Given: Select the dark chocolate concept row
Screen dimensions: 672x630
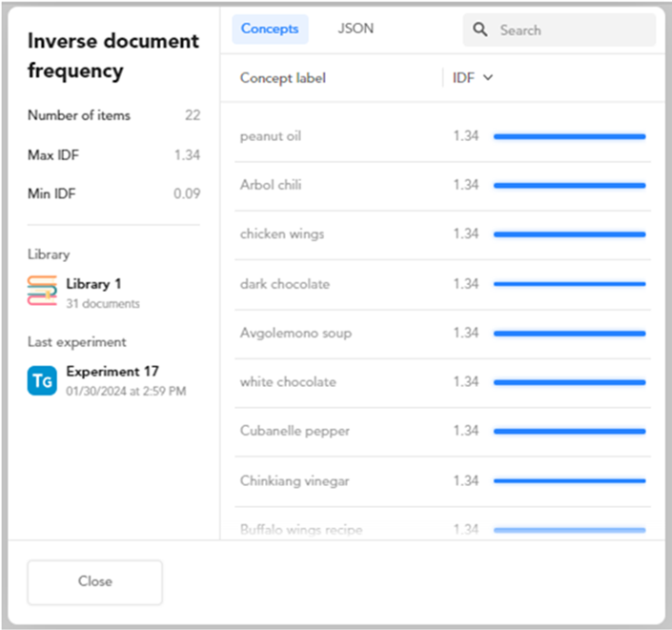Looking at the screenshot, I should (x=284, y=284).
